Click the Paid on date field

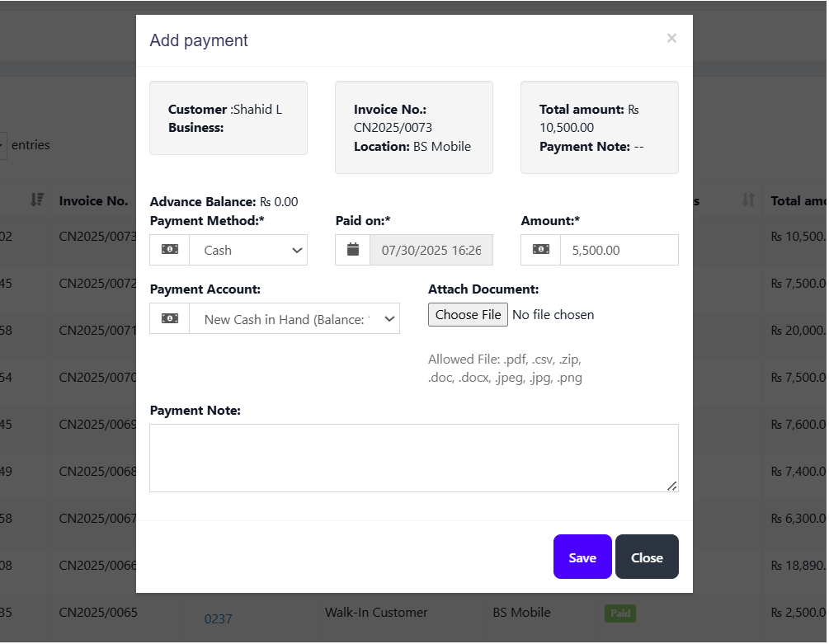(431, 250)
